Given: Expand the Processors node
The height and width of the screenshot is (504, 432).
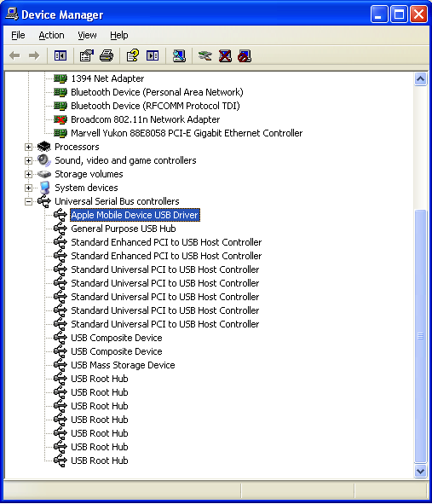Looking at the screenshot, I should pyautogui.click(x=28, y=147).
